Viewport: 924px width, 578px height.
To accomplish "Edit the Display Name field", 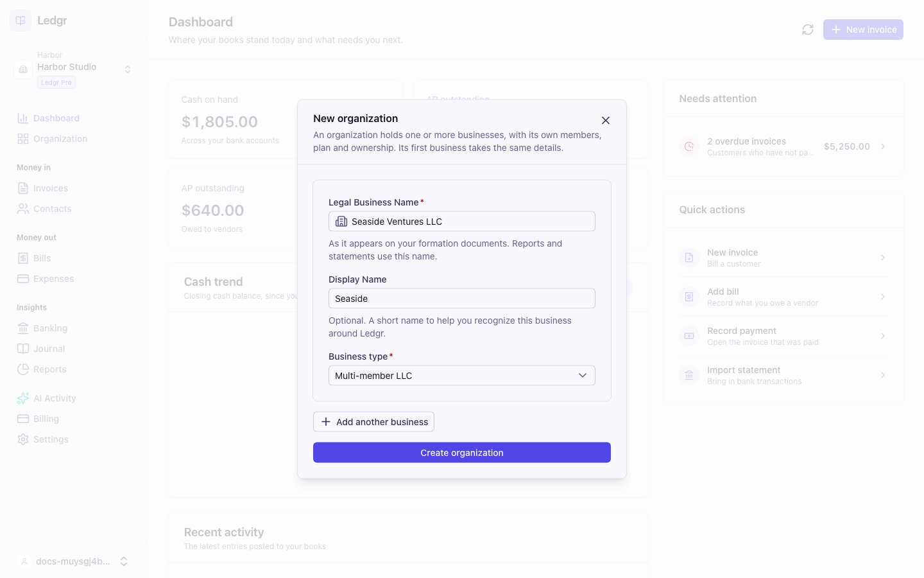I will pyautogui.click(x=462, y=299).
